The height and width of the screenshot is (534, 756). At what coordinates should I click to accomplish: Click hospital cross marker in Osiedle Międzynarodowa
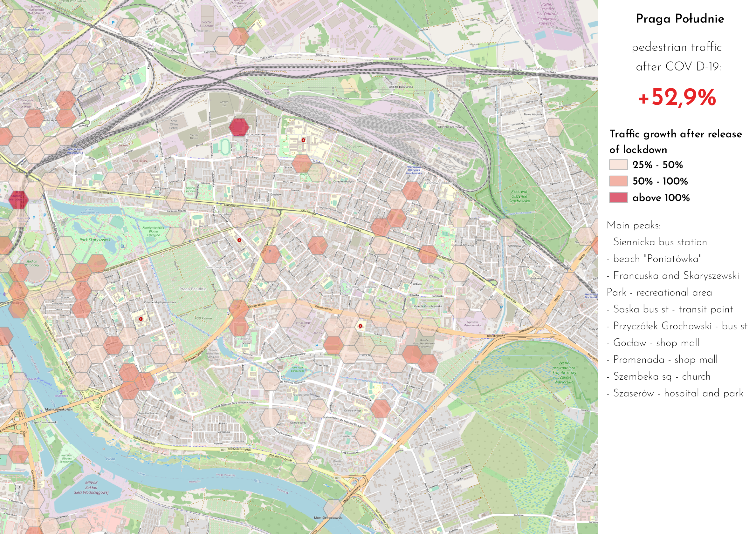pos(141,319)
